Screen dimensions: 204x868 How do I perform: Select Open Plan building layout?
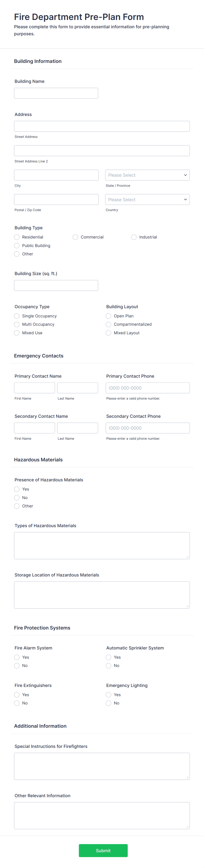[108, 316]
